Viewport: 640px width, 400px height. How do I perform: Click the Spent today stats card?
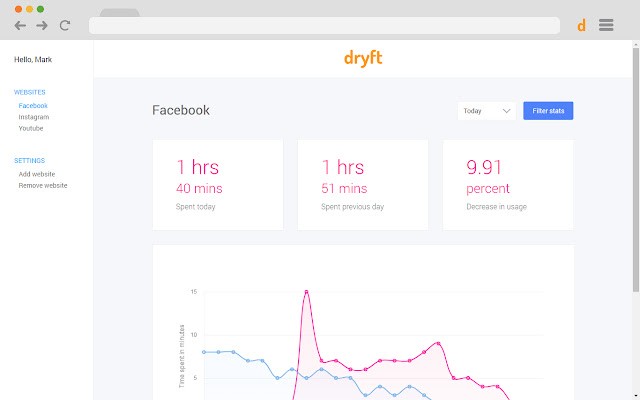point(217,184)
